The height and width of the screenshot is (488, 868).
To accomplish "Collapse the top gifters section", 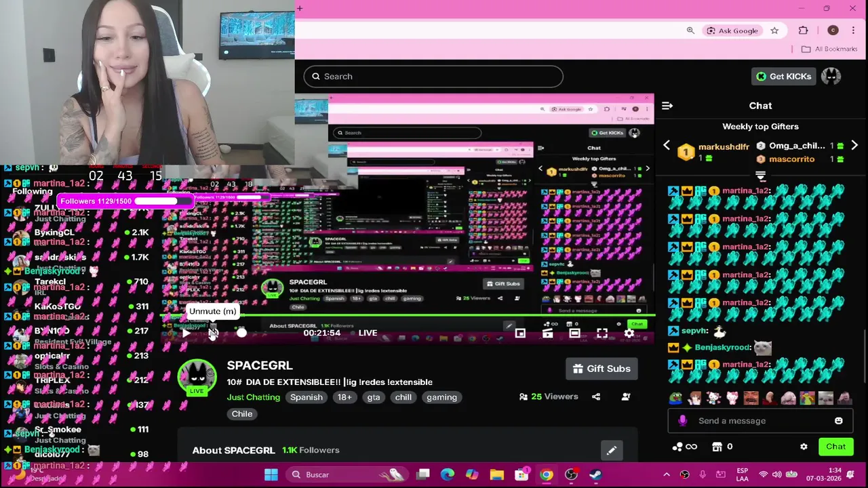I will pos(760,176).
